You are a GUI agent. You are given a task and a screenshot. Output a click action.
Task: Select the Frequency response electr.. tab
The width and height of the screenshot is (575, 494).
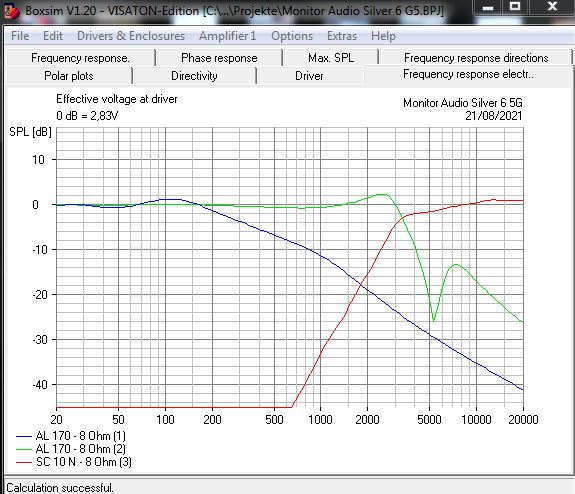[468, 75]
